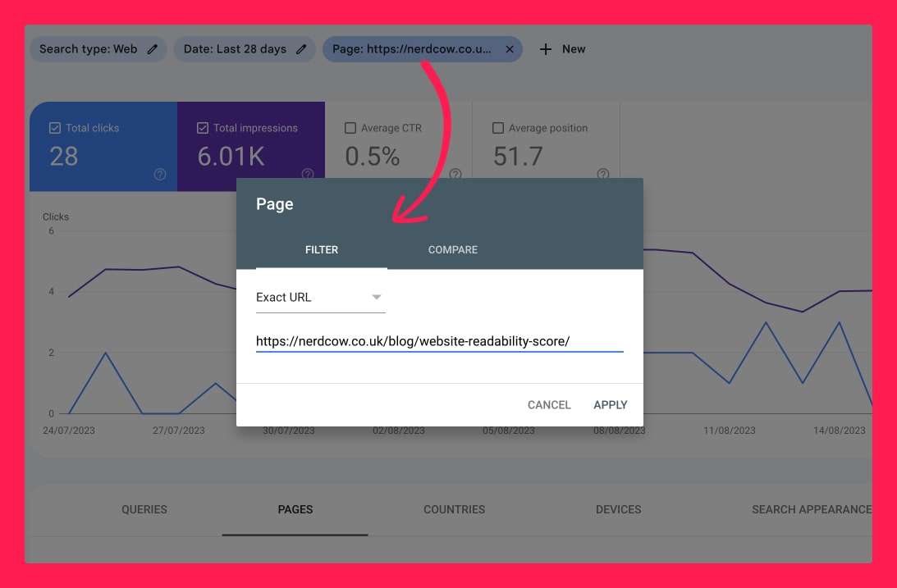Switch to the COMPARE tab in dialog
This screenshot has width=897, height=588.
click(452, 249)
